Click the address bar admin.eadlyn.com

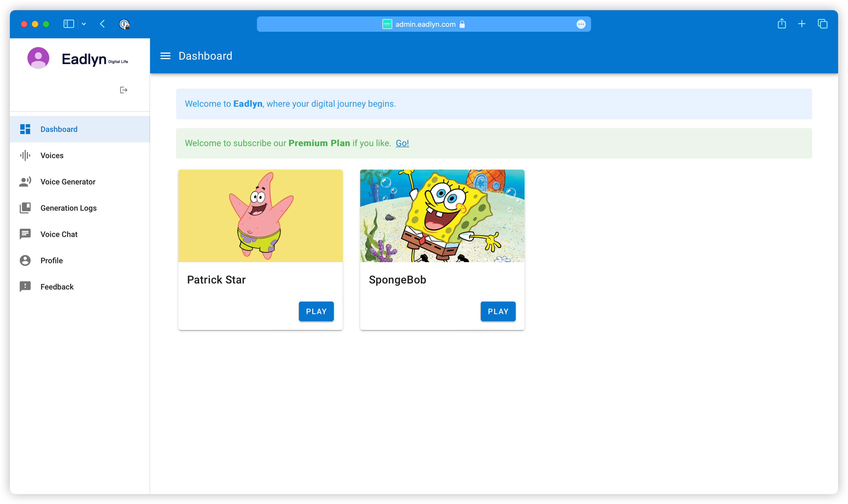pyautogui.click(x=425, y=24)
